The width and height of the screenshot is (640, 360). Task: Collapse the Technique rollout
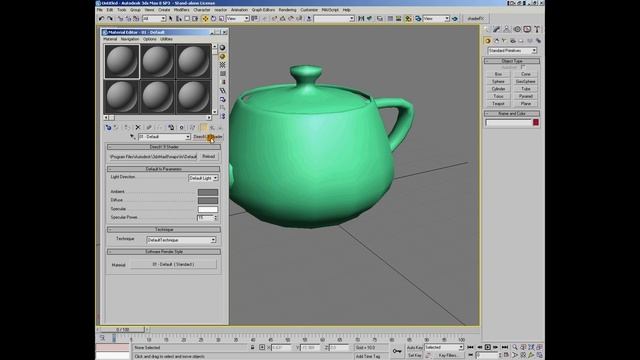[164, 230]
